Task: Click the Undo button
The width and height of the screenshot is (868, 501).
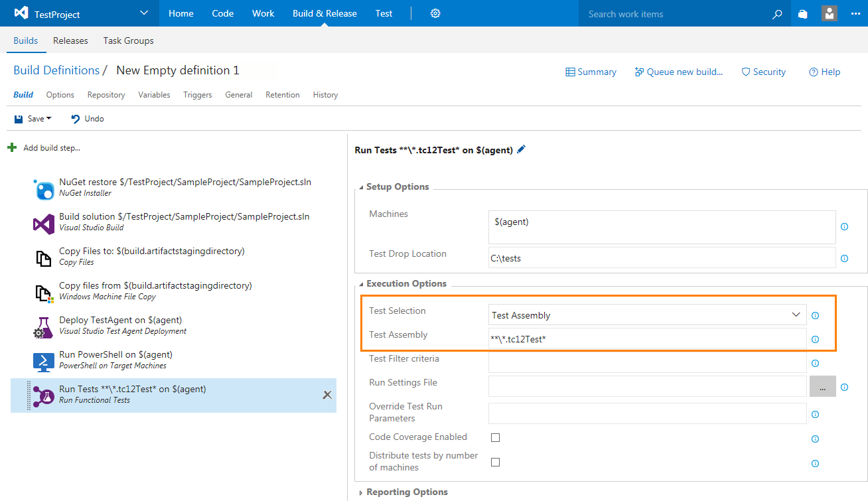Action: point(88,119)
